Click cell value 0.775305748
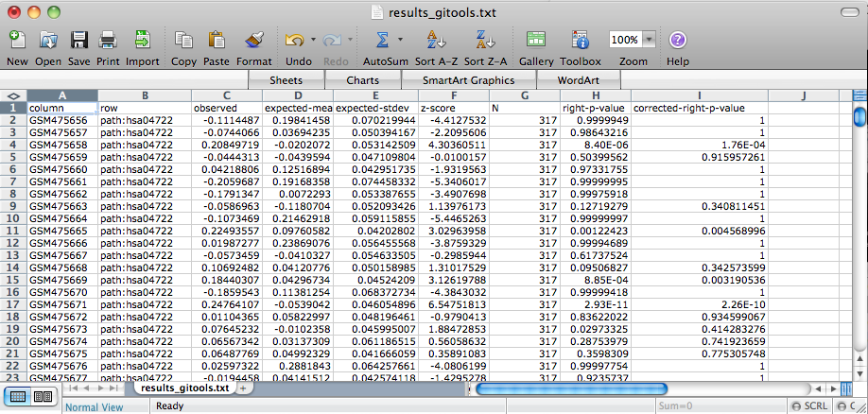 [x=700, y=354]
